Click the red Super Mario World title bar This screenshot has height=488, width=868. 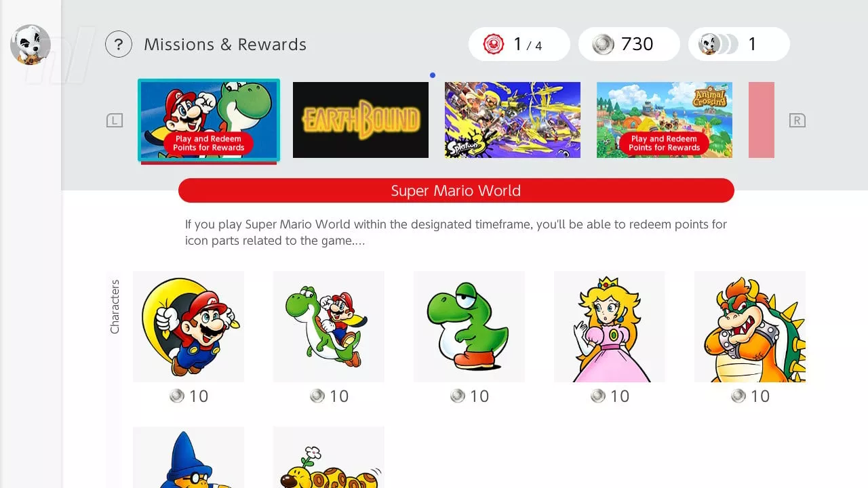point(456,190)
